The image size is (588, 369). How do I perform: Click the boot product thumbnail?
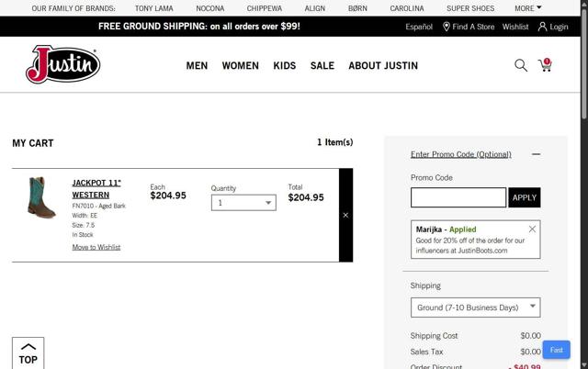coord(41,197)
